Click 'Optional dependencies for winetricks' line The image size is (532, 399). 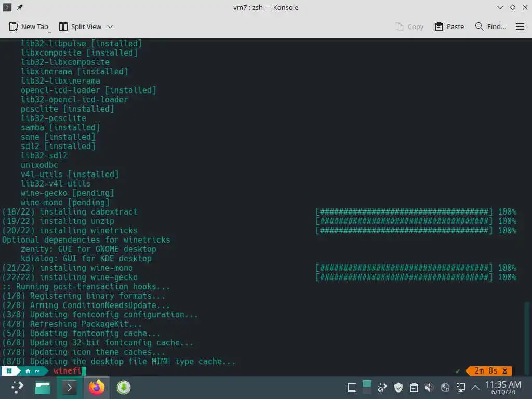point(86,240)
